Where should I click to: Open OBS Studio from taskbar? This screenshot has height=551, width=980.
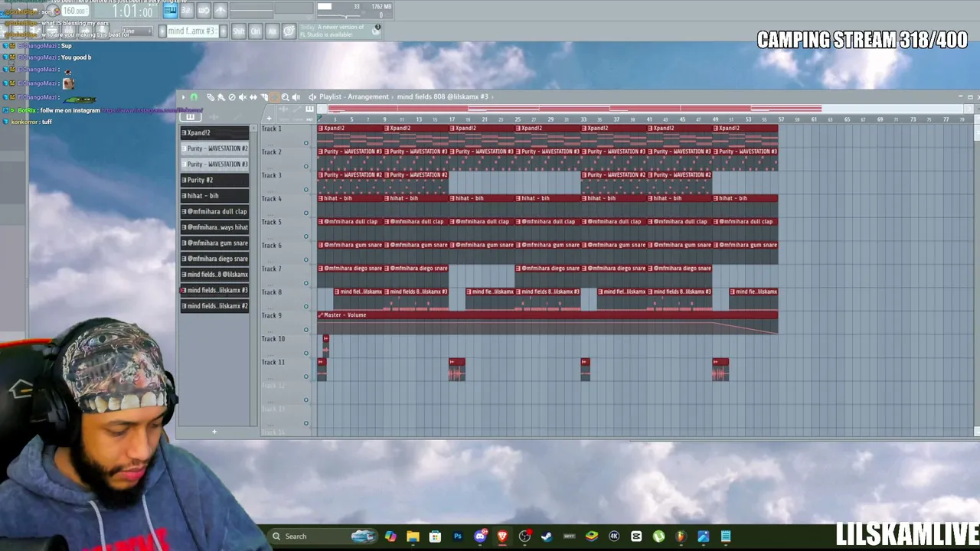pos(524,536)
